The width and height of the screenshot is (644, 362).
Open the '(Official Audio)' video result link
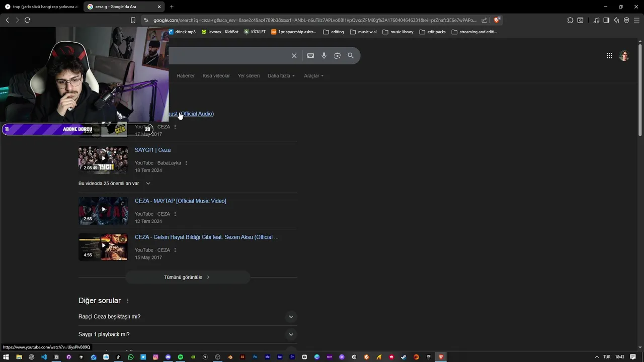(191, 114)
